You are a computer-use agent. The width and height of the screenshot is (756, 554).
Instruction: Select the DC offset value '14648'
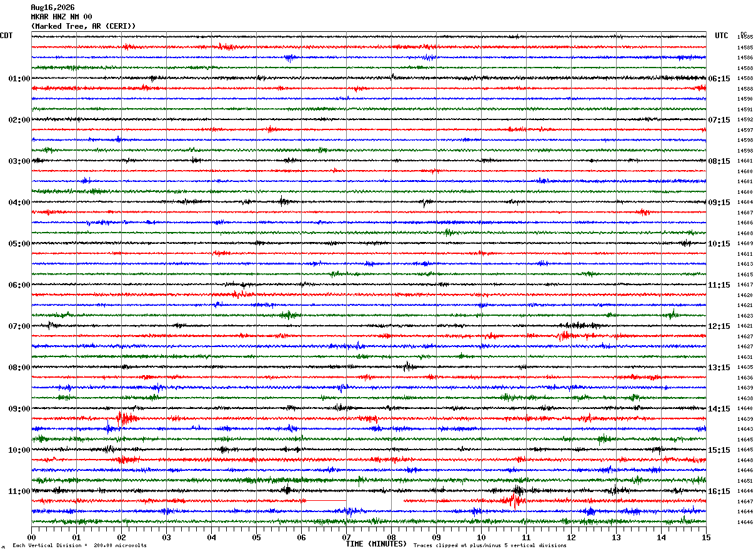click(x=745, y=460)
